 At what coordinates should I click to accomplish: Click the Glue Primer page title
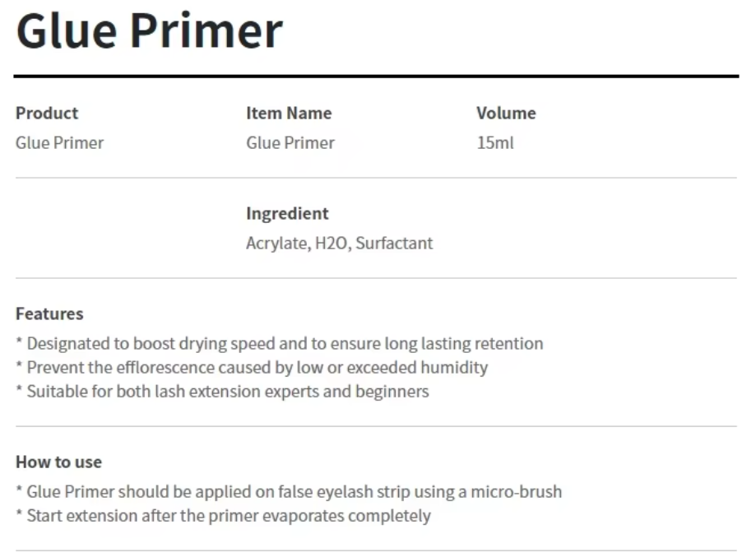click(x=150, y=31)
